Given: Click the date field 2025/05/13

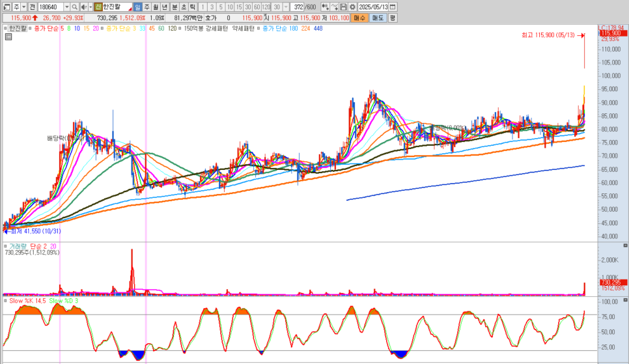Looking at the screenshot, I should (x=373, y=7).
